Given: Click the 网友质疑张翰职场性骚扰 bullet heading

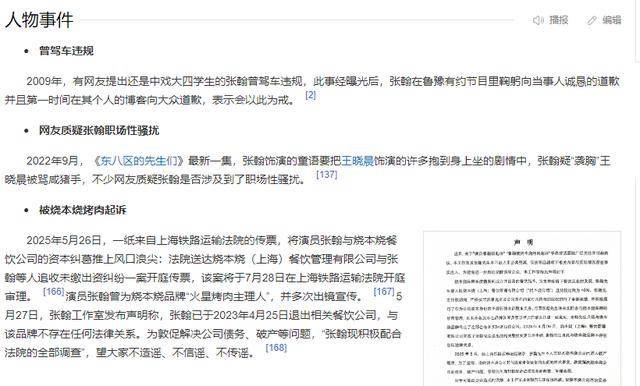Looking at the screenshot, I should tap(99, 130).
